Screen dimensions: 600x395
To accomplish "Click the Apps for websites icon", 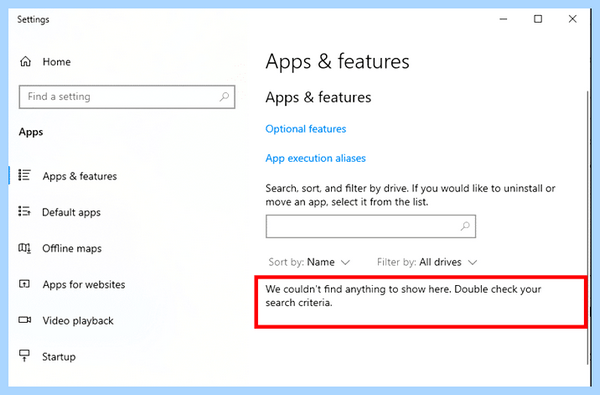I will (x=24, y=284).
